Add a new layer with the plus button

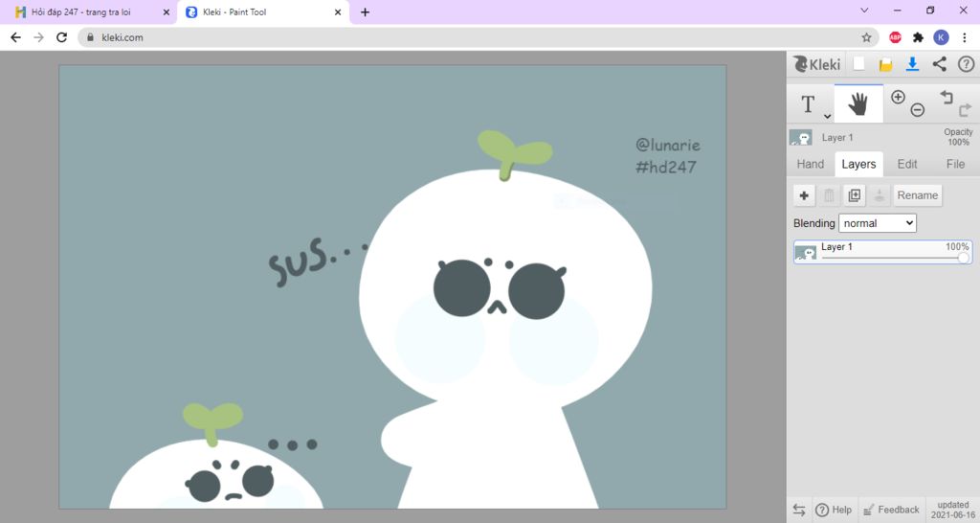tap(804, 195)
